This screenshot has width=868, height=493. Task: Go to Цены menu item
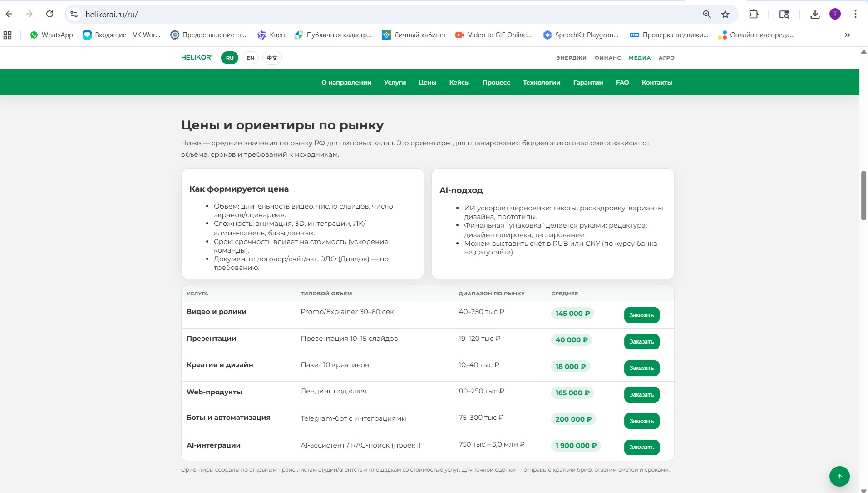click(x=428, y=82)
